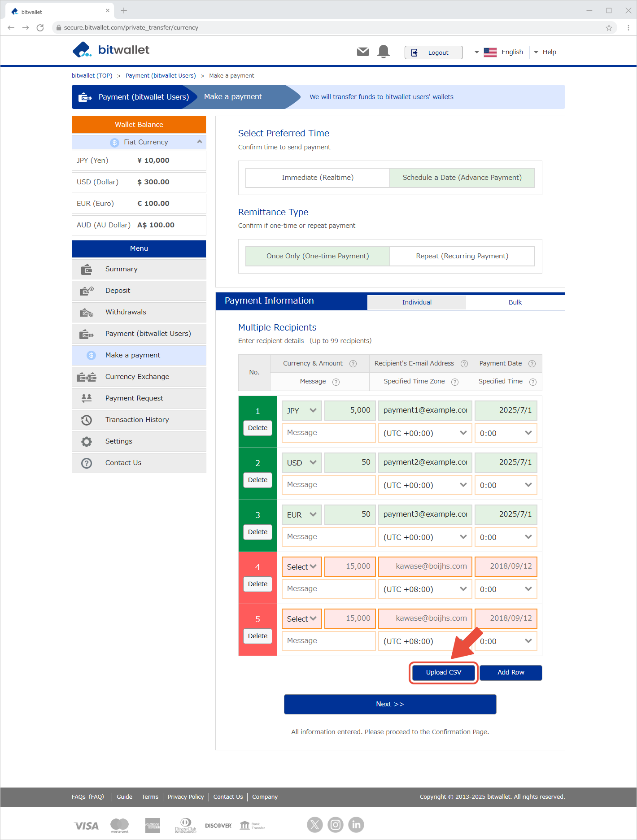Open the notification bell icon
The image size is (637, 840).
[384, 52]
